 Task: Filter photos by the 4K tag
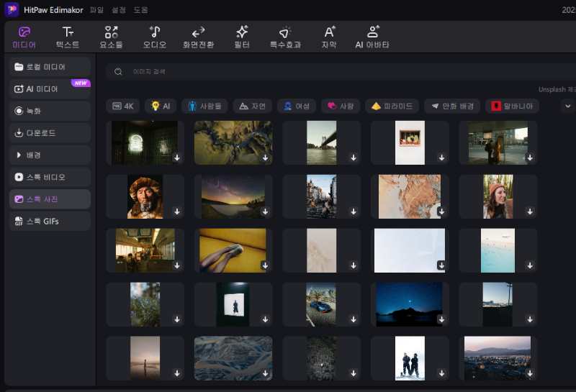coord(122,106)
